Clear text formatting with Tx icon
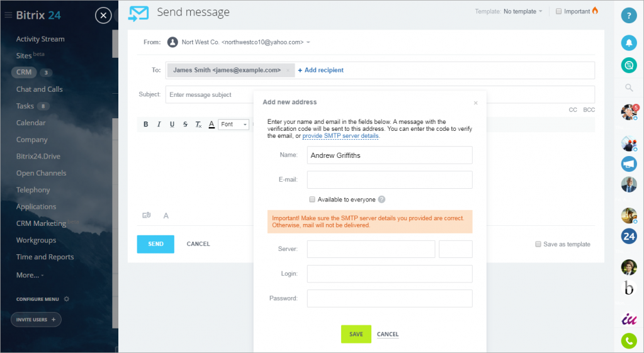644x353 pixels. pos(198,124)
